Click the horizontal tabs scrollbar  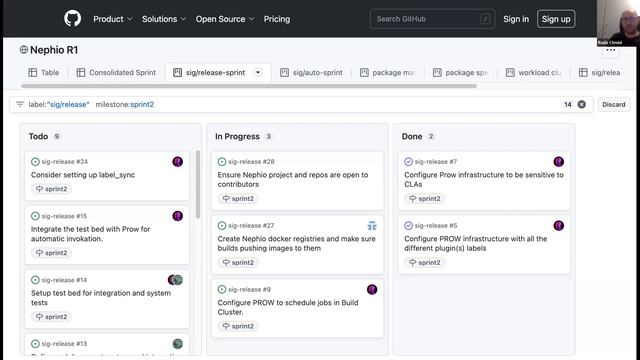tap(249, 86)
